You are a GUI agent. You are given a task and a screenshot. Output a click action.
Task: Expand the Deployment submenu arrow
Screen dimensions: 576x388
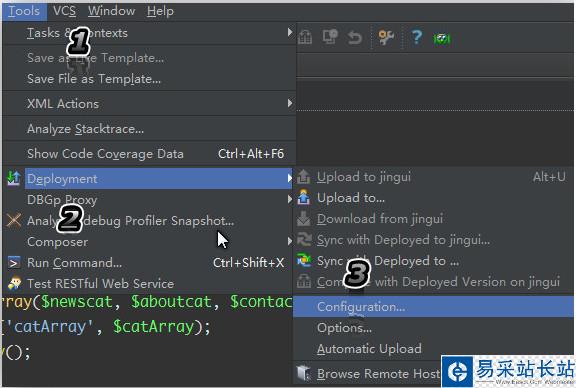pyautogui.click(x=289, y=179)
